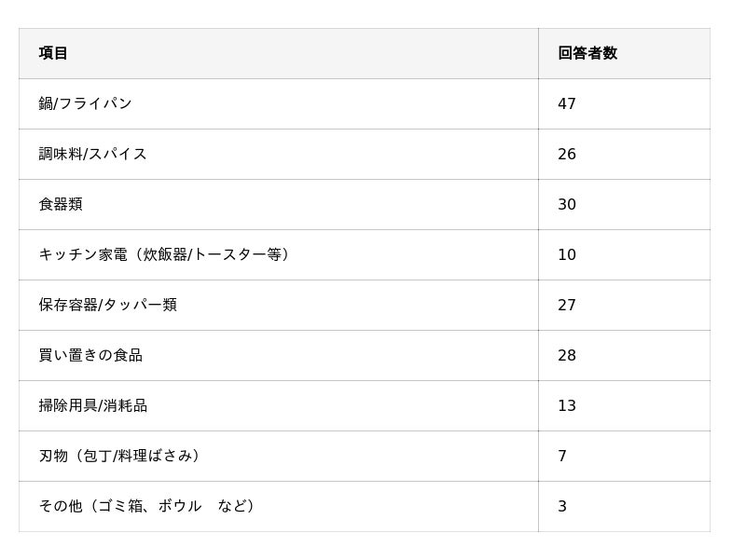
Task: Click the value 7 cell
Action: (562, 456)
